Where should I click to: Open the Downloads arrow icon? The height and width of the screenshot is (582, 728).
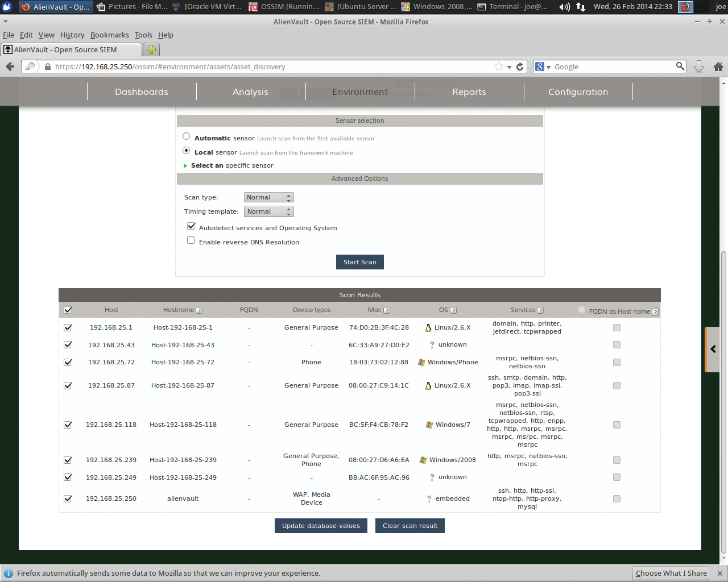[699, 66]
